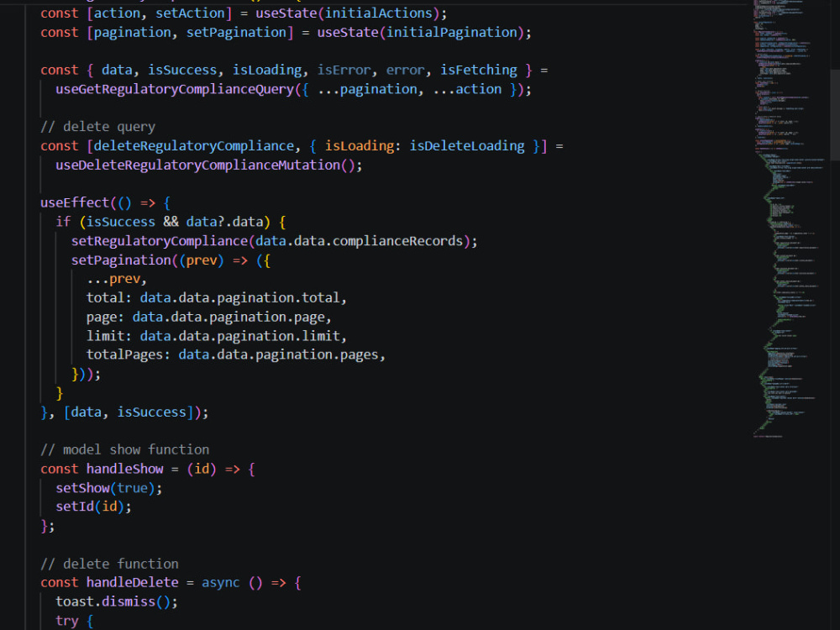Click 'initialPagination' inside the useState call
Image resolution: width=840 pixels, height=630 pixels.
452,33
